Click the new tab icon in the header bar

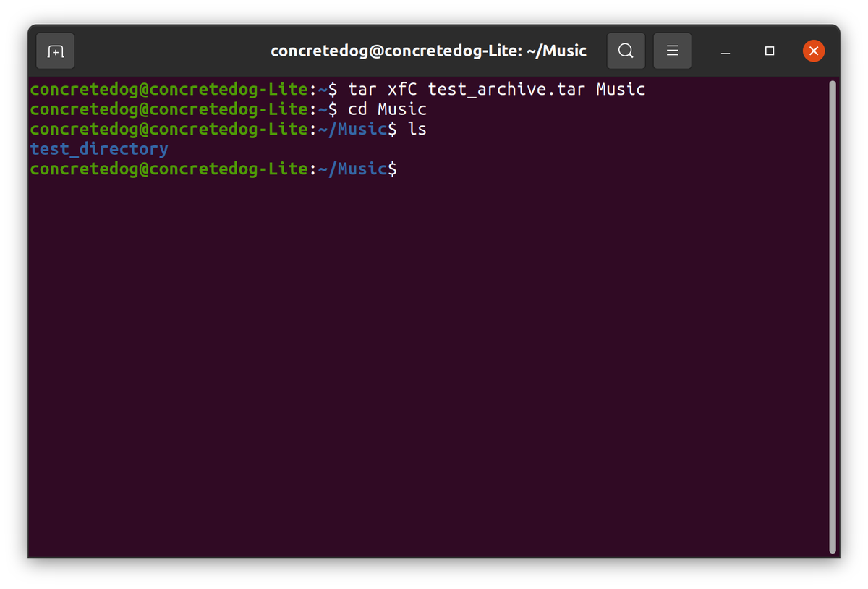[55, 51]
